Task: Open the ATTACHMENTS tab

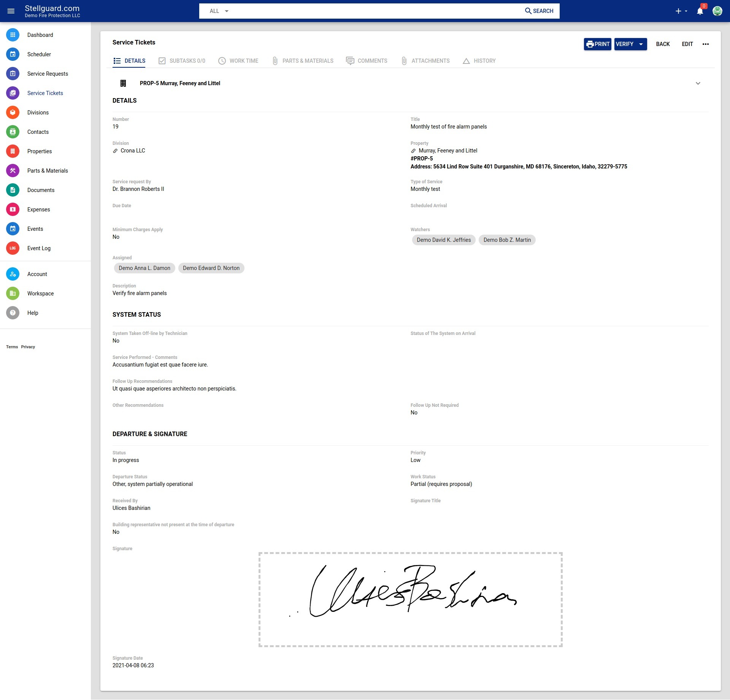Action: tap(425, 61)
